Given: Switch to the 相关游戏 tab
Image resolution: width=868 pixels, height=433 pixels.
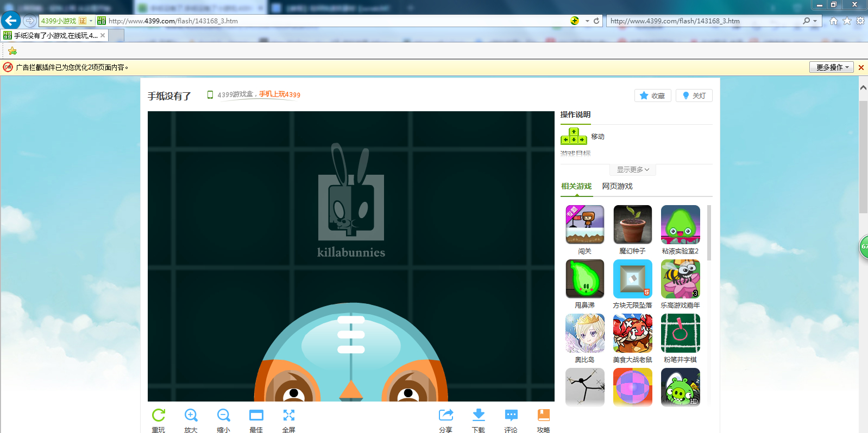Looking at the screenshot, I should 576,186.
